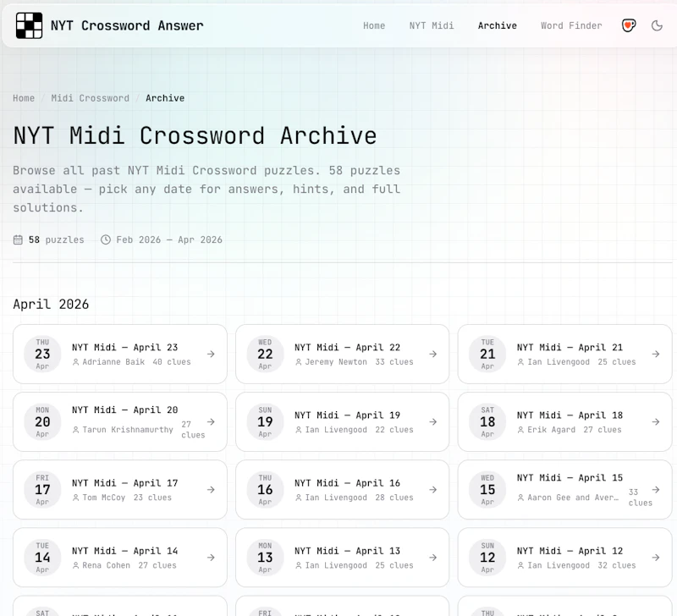Screen dimensions: 677x616
Task: Click the SAT 18 Apr date badge
Action: (x=487, y=421)
